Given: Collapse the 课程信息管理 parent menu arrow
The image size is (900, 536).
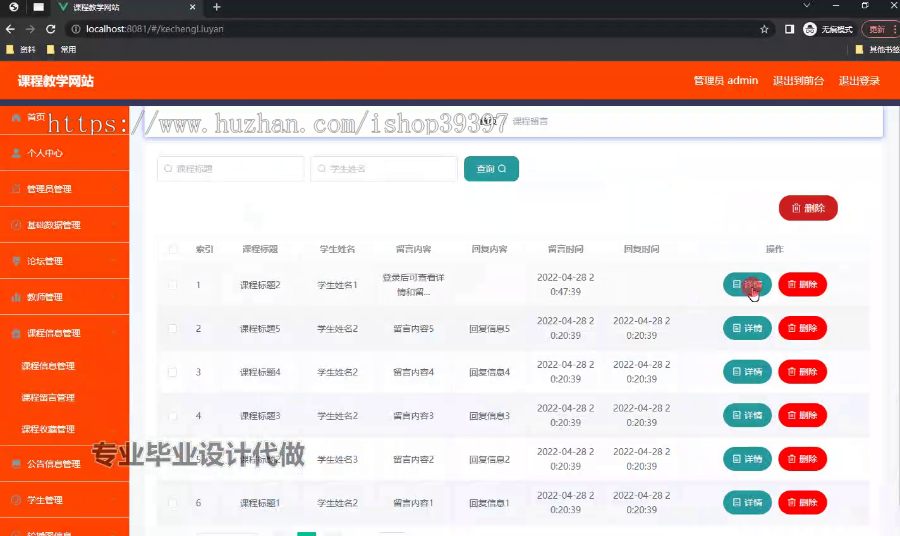Looking at the screenshot, I should coord(113,333).
